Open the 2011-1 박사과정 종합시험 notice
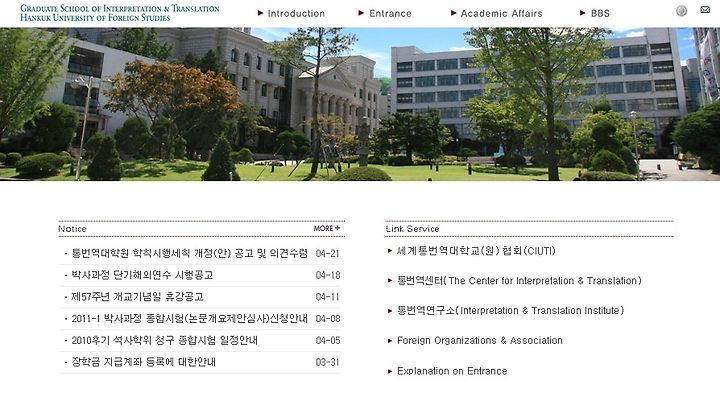This screenshot has width=720, height=393. click(190, 318)
